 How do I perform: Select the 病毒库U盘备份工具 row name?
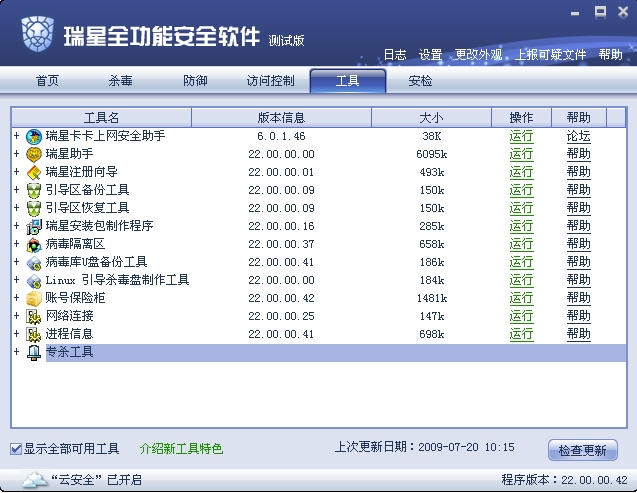point(96,262)
